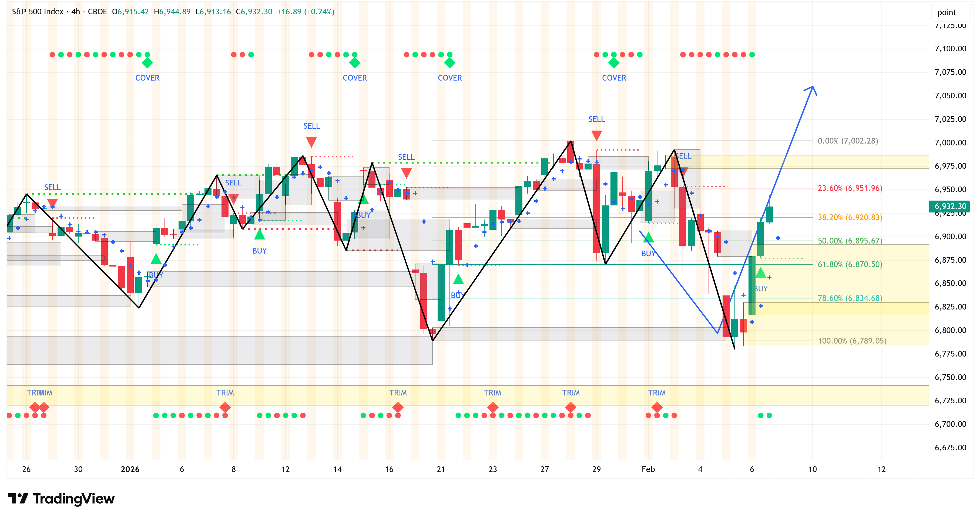980x519 pixels.
Task: Click the closing price value C6,932.30 in header
Action: [254, 11]
